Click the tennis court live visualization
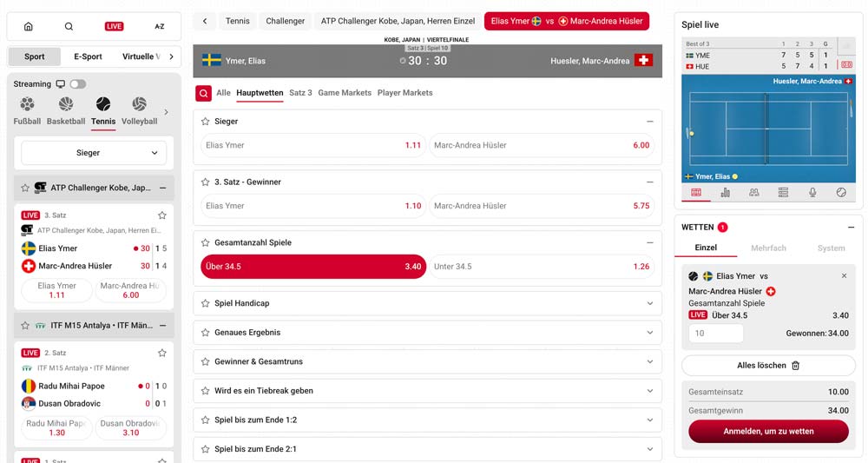868x463 pixels. (768, 129)
